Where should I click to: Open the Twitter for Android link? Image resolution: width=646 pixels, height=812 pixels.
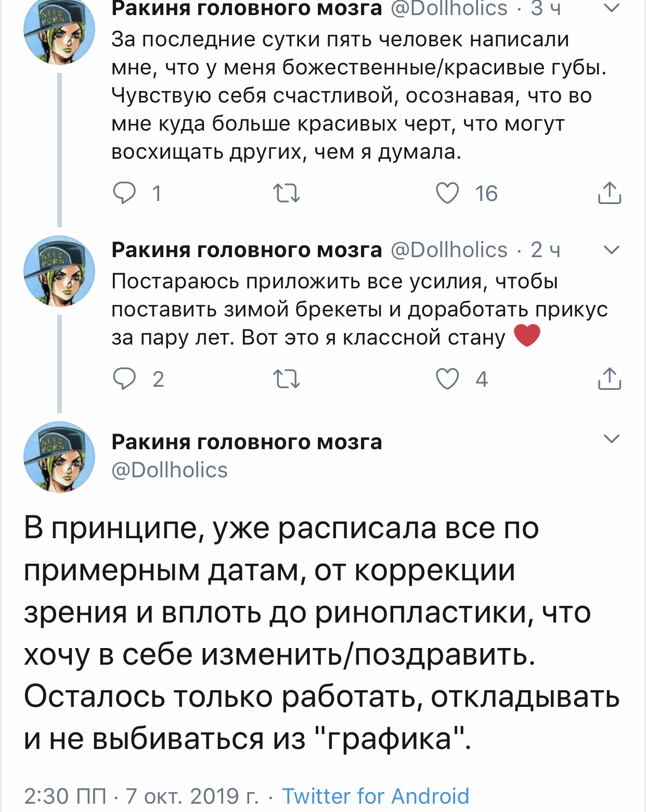pos(376,796)
